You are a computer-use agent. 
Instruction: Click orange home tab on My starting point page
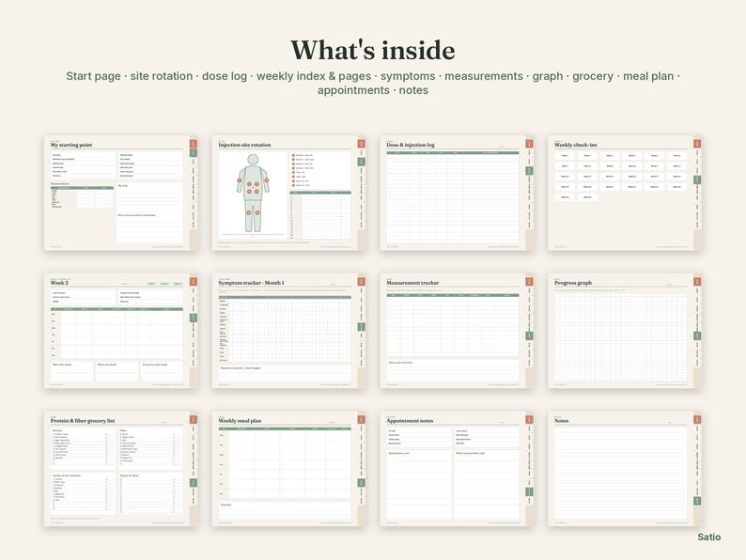click(194, 144)
